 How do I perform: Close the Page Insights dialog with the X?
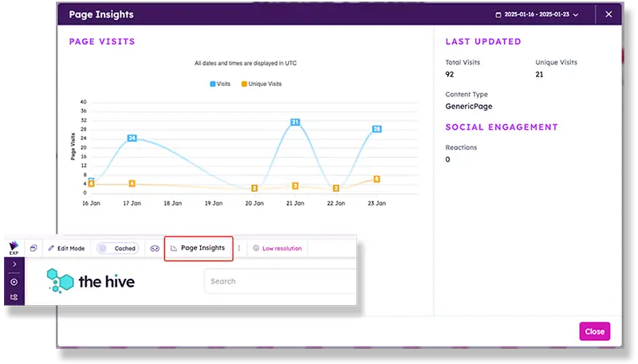click(x=608, y=14)
